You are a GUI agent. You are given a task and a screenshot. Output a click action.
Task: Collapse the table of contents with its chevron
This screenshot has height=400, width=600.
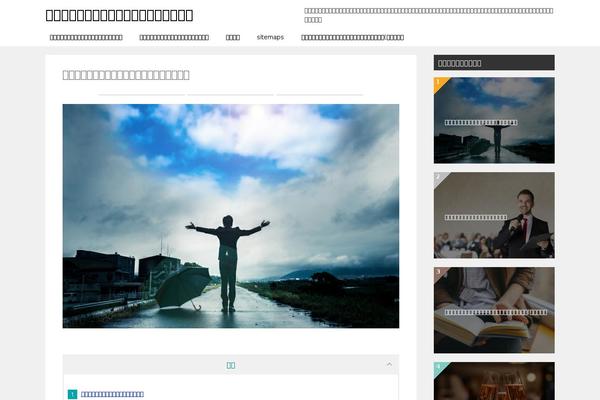389,364
